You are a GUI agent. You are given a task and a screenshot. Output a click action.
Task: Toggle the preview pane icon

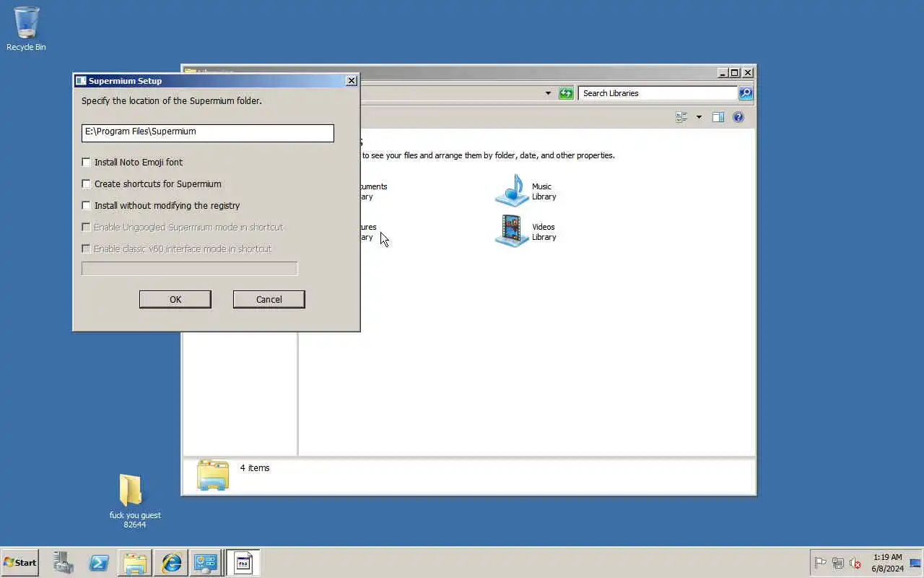tap(718, 117)
